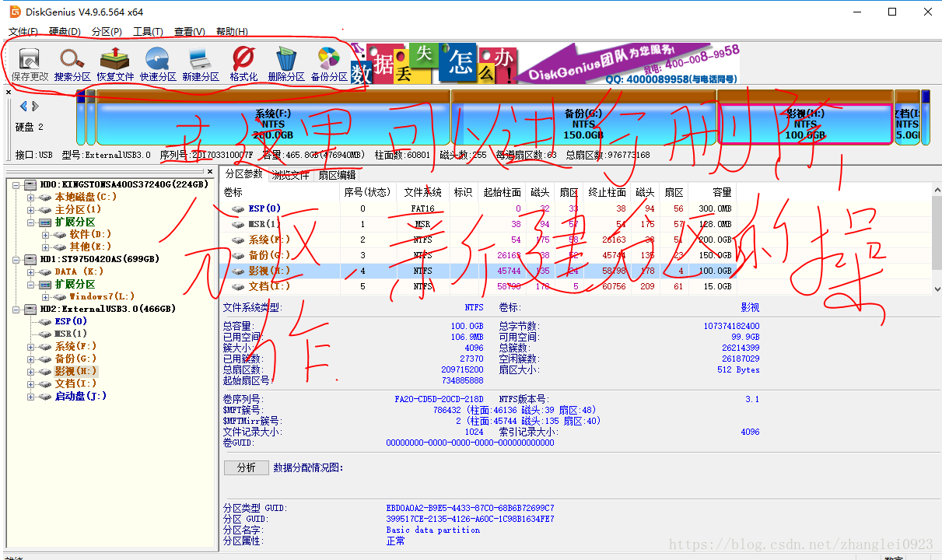Click the 保存更改 save changes icon
Image resolution: width=942 pixels, height=560 pixels.
pyautogui.click(x=30, y=64)
